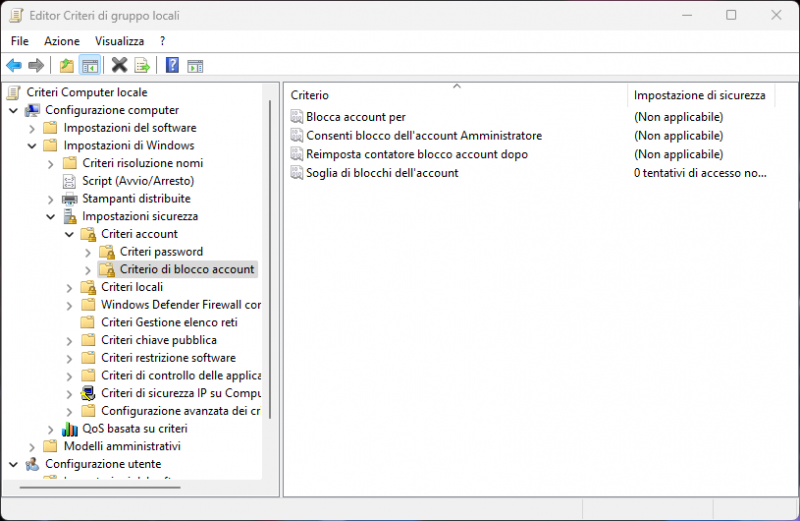
Task: Click the Criteri password folder icon
Action: [x=107, y=252]
